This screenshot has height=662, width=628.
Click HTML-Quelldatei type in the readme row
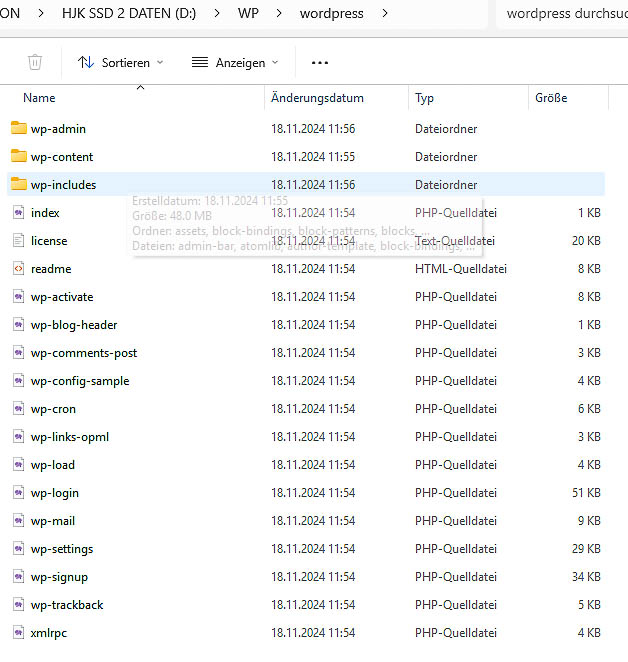(x=461, y=269)
